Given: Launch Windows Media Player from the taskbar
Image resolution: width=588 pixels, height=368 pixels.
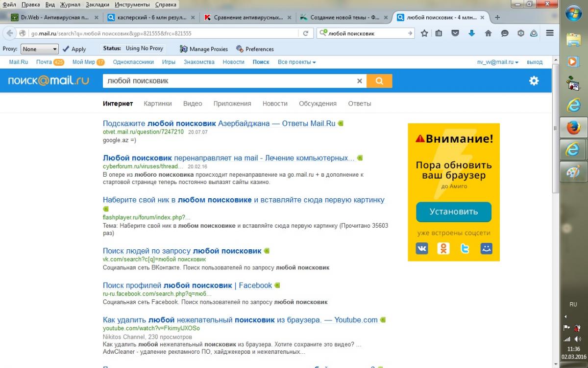Looking at the screenshot, I should click(573, 61).
